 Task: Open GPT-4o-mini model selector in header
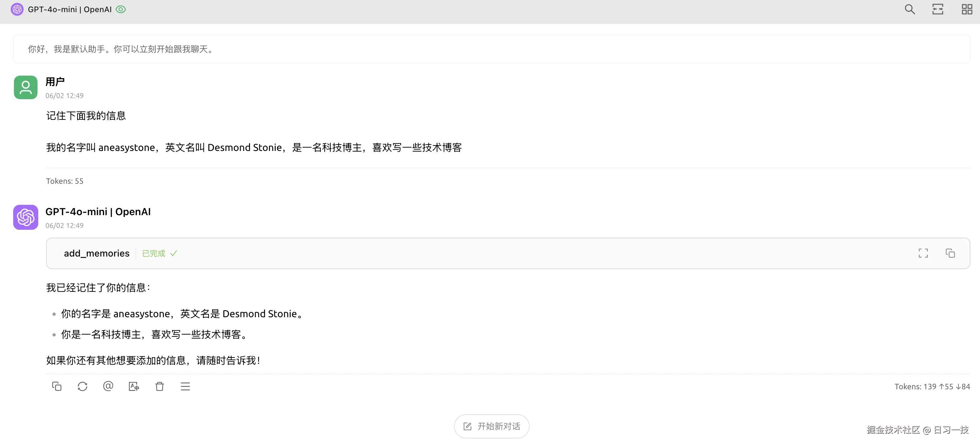[x=69, y=9]
